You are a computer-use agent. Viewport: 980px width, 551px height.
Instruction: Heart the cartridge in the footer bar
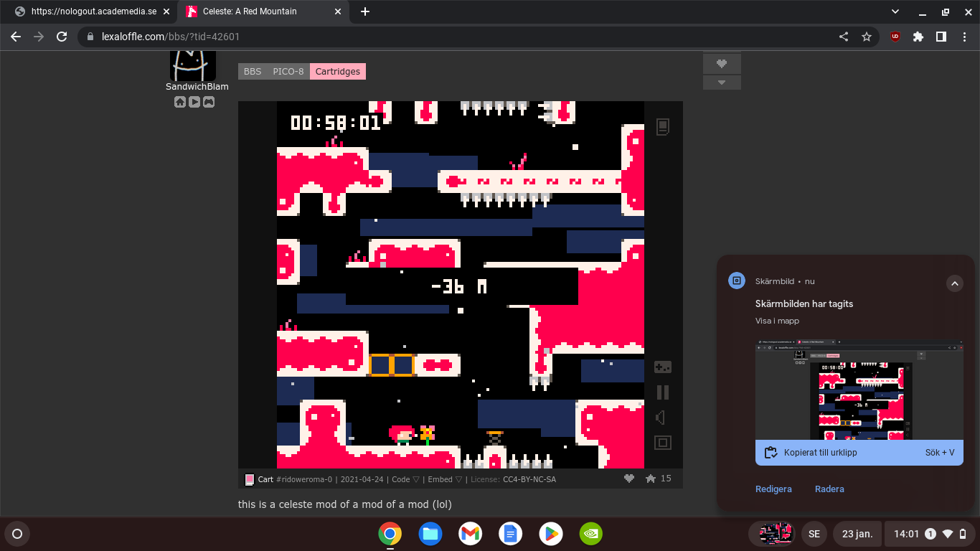click(629, 479)
